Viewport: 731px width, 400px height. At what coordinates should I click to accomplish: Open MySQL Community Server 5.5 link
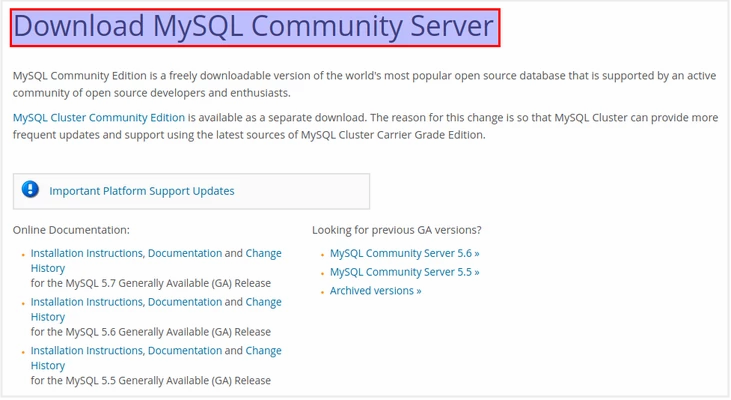click(x=405, y=272)
